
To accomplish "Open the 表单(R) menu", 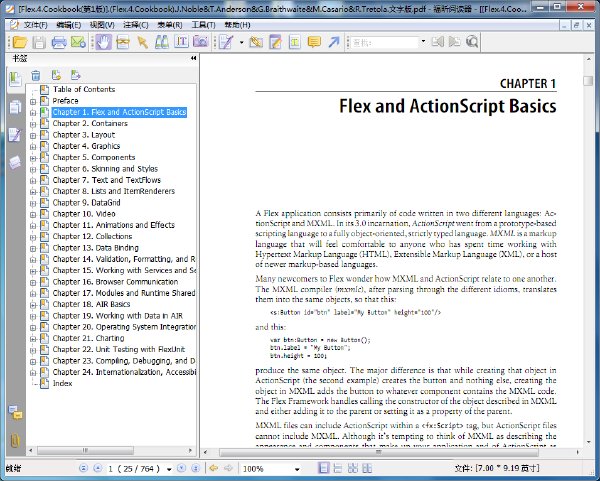I will point(170,25).
